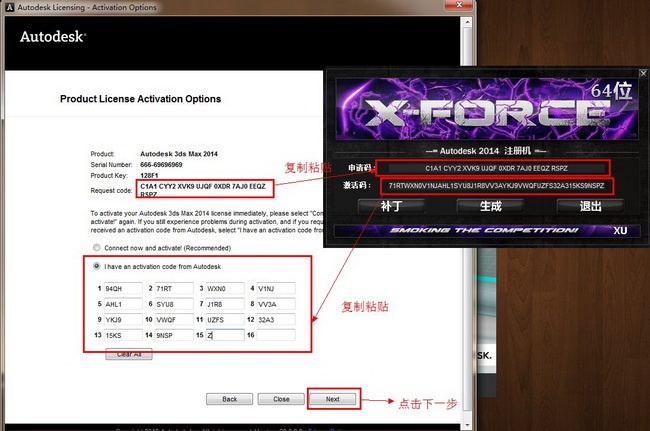Click activation code field 12 containing 32A3
Image resolution: width=650 pixels, height=431 pixels.
276,320
